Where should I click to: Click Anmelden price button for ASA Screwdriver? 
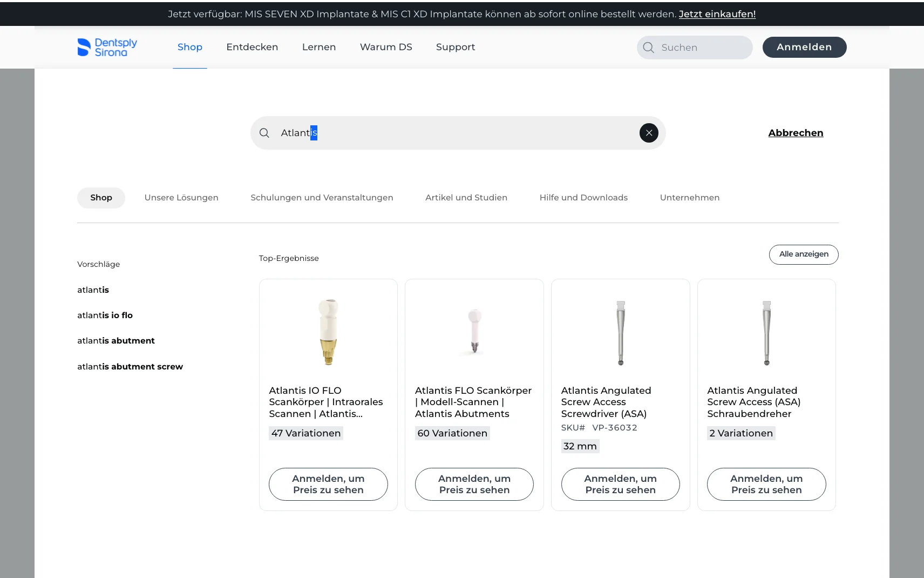pyautogui.click(x=621, y=485)
